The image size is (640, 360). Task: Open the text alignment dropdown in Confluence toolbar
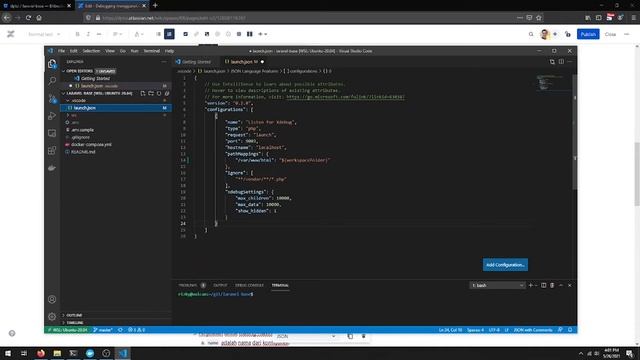click(118, 34)
